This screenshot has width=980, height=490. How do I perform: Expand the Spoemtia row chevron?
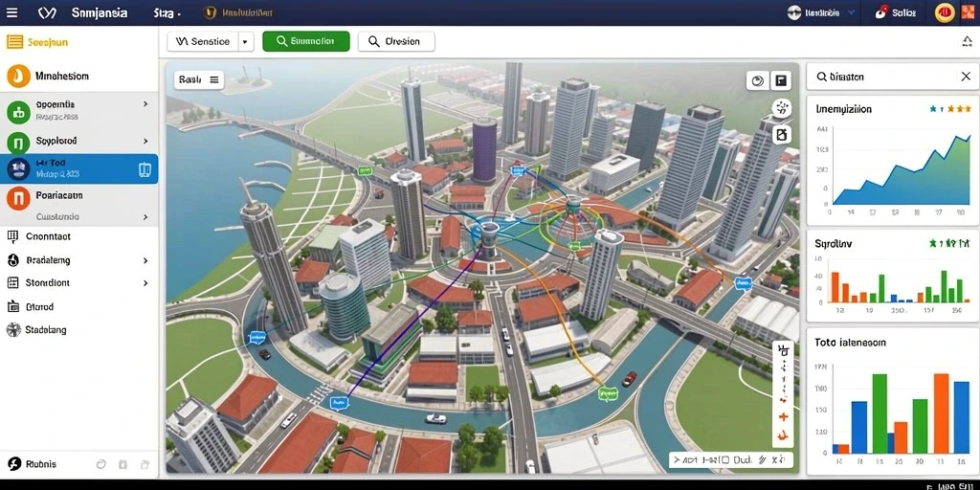pyautogui.click(x=145, y=104)
